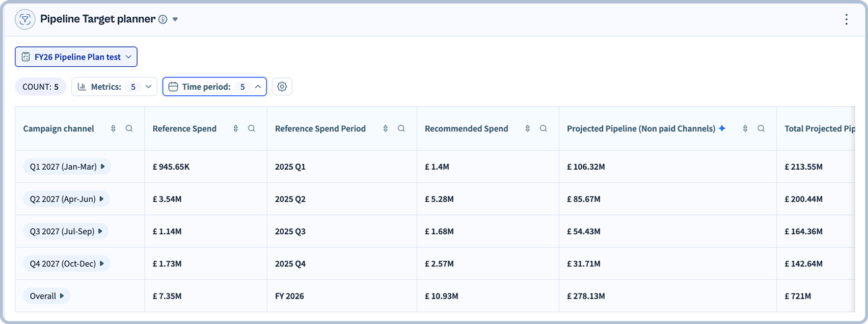
Task: Click the blue sparkle icon in Projected Pipeline header
Action: (722, 129)
